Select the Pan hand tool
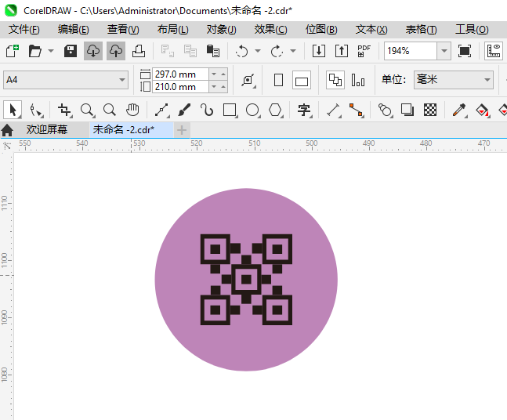The height and width of the screenshot is (420, 507). coord(132,110)
